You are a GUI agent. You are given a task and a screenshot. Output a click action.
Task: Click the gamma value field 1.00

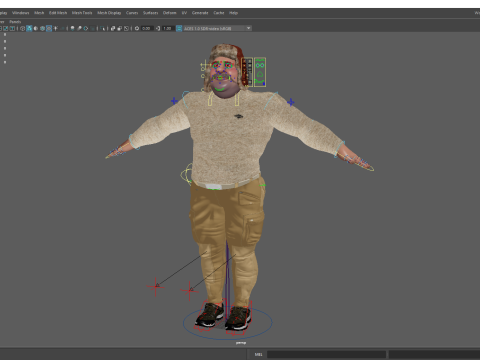[x=168, y=28]
